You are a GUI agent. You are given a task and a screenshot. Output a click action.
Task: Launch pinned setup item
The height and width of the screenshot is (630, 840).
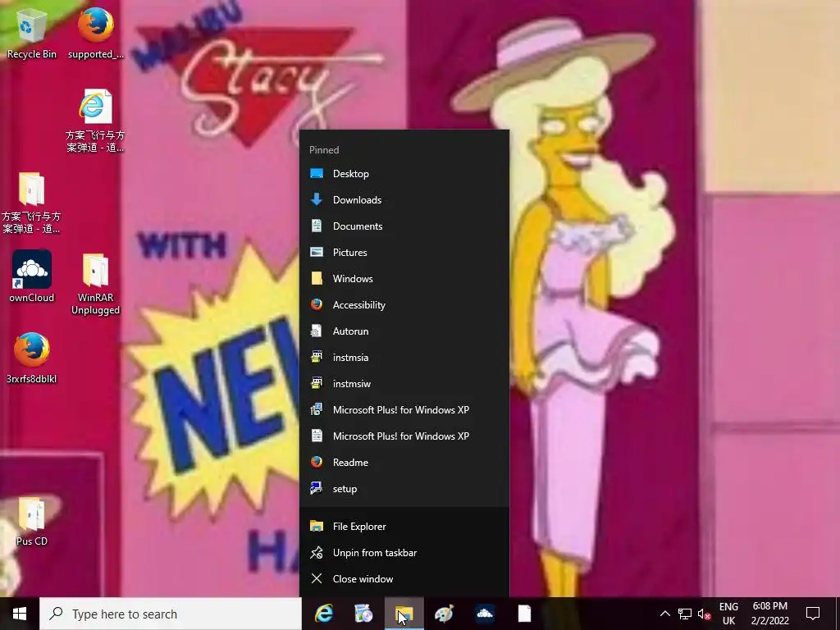(x=404, y=489)
